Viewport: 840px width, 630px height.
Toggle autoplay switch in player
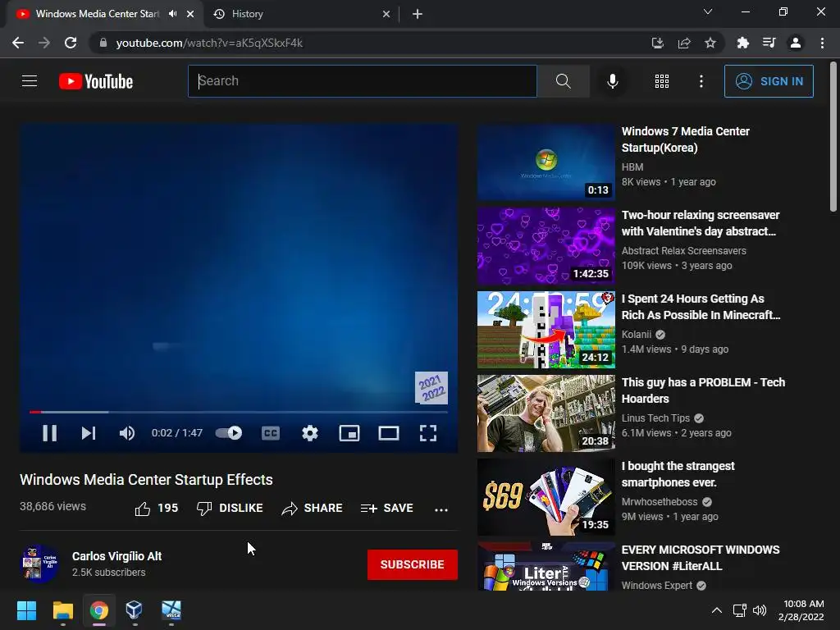pos(229,433)
